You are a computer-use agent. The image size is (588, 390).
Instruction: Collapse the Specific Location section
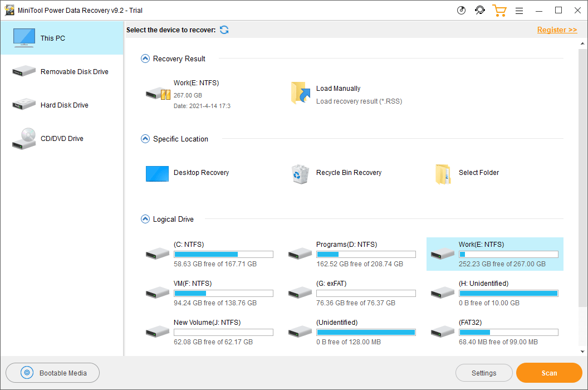click(x=145, y=139)
